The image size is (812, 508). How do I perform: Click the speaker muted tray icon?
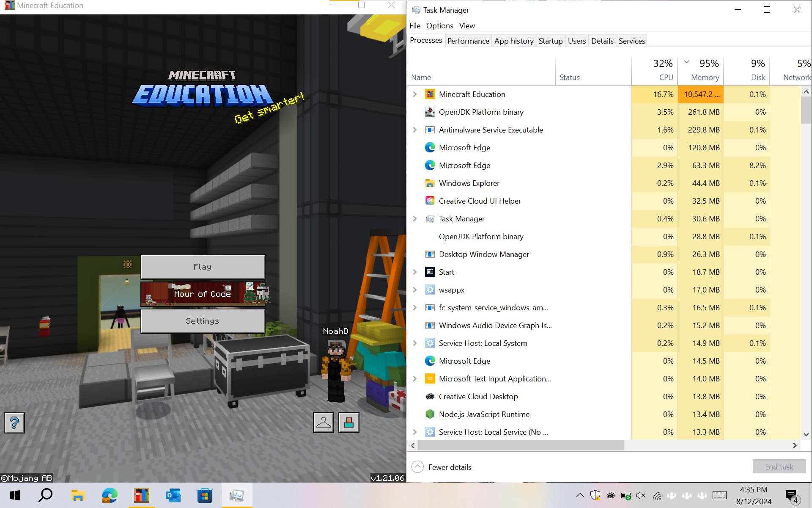pyautogui.click(x=641, y=495)
